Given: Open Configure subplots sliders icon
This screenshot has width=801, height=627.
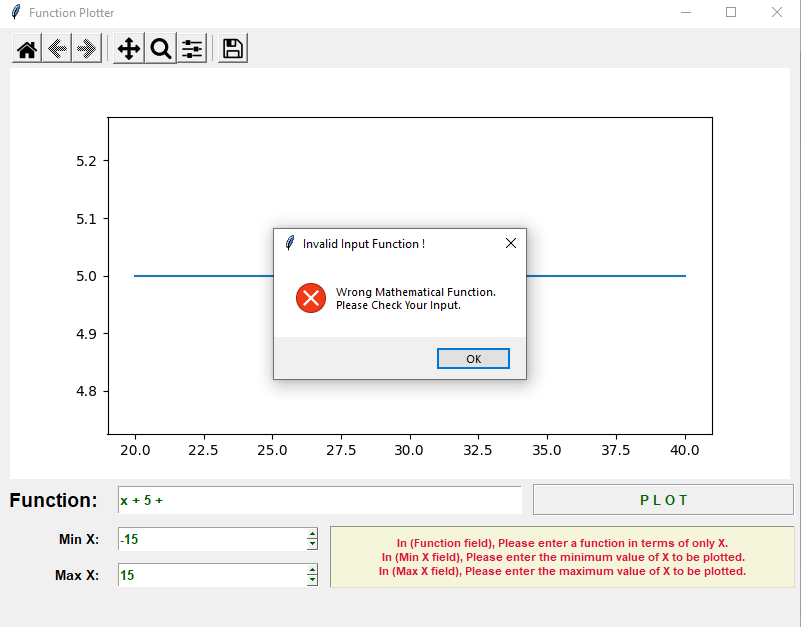Looking at the screenshot, I should tap(192, 49).
